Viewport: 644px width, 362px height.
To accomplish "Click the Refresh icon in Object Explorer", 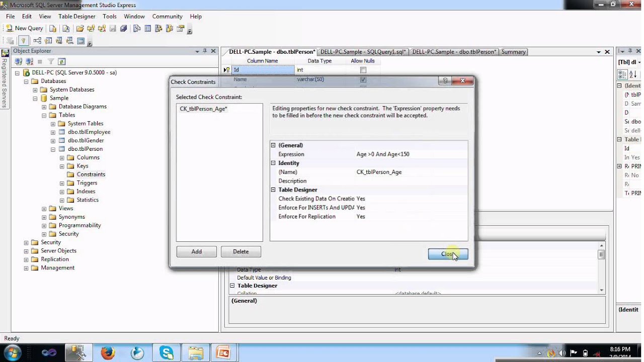I will pyautogui.click(x=61, y=61).
